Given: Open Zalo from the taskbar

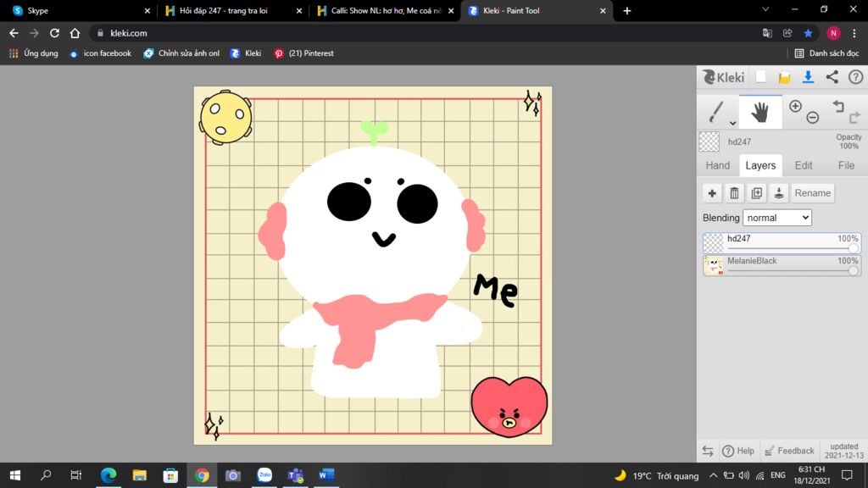Looking at the screenshot, I should [264, 475].
